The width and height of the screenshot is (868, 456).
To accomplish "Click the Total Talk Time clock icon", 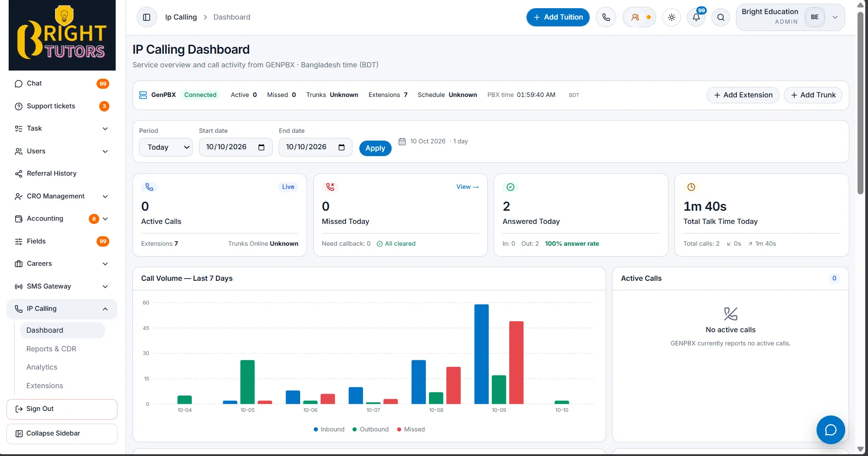I will point(691,187).
